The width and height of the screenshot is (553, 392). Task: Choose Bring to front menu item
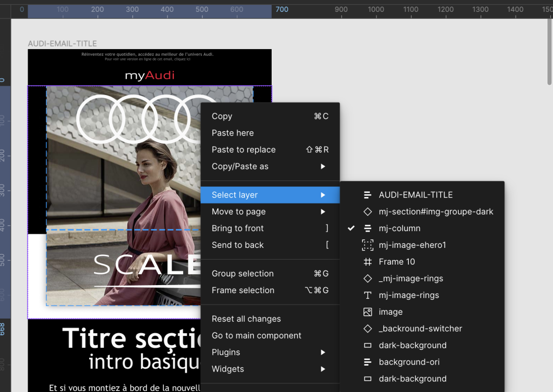238,228
